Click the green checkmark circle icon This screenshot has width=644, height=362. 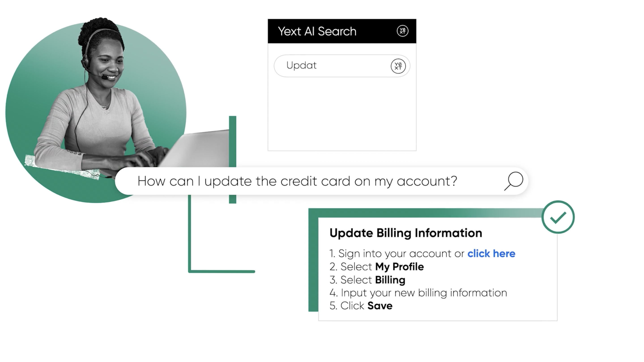coord(558,217)
